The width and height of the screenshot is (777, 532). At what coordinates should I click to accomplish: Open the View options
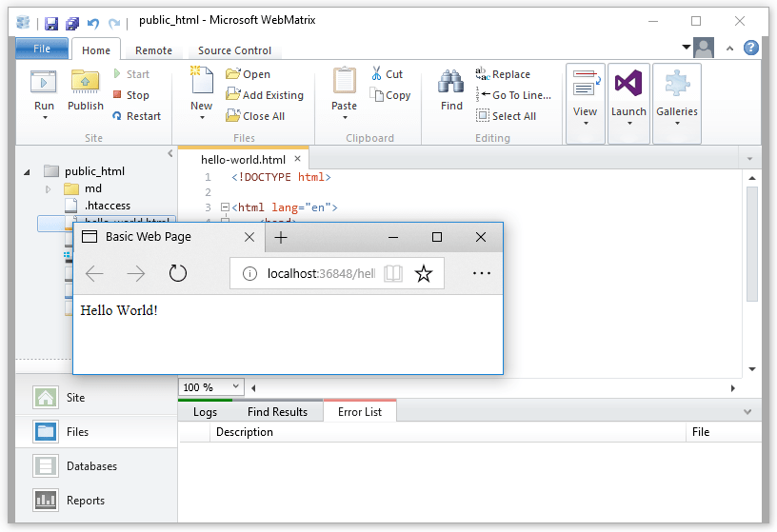[x=586, y=104]
